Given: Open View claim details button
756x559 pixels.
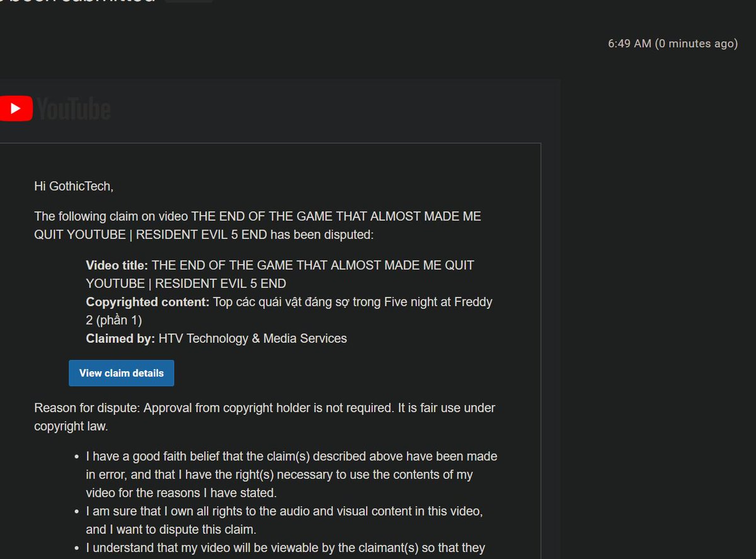Looking at the screenshot, I should 122,373.
